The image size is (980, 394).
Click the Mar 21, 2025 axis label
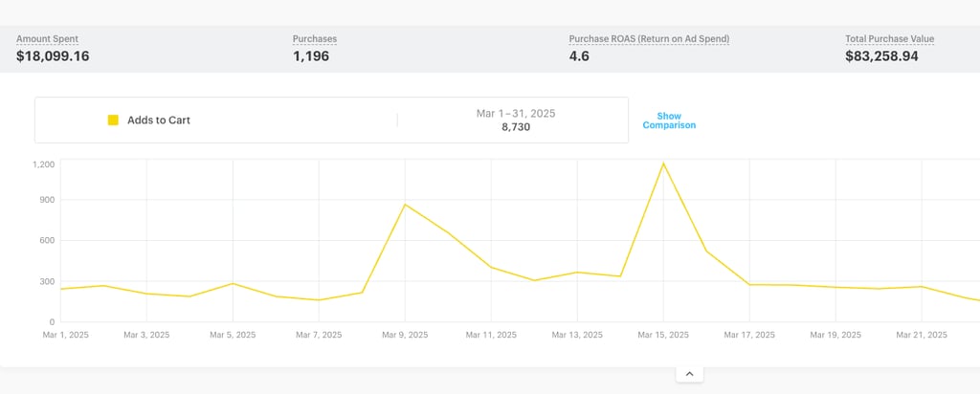point(921,335)
